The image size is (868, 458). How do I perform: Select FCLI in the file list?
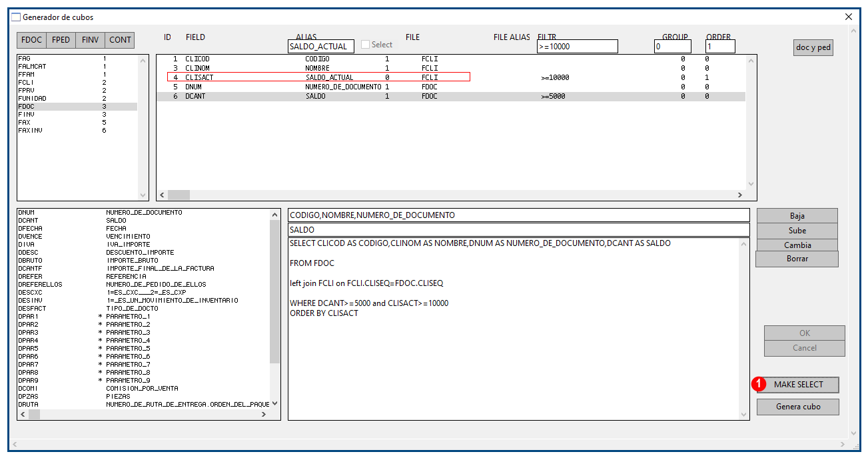click(77, 83)
